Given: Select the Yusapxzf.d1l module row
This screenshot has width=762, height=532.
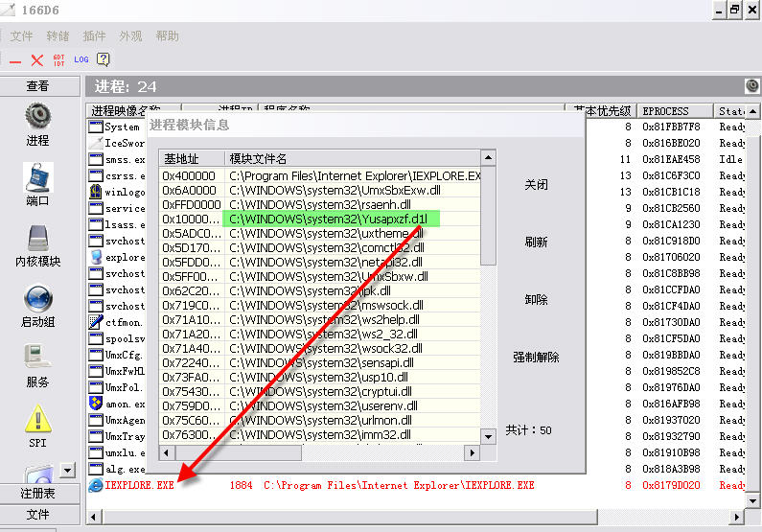Looking at the screenshot, I should (320, 220).
